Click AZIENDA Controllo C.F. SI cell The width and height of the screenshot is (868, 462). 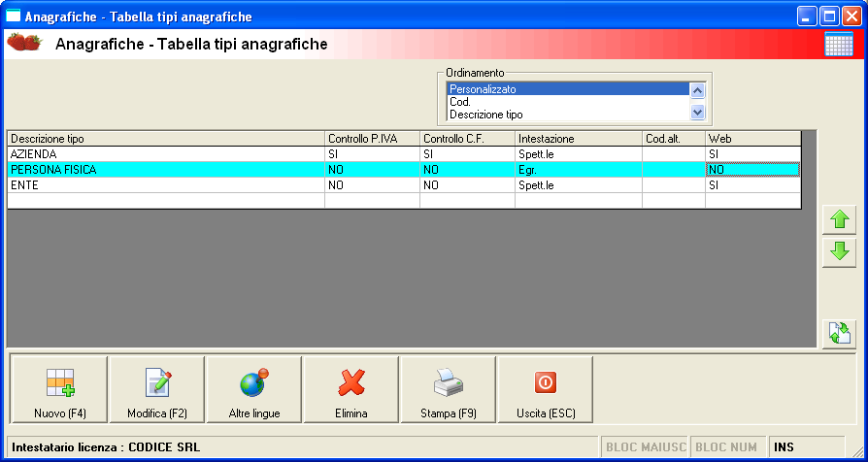point(467,154)
